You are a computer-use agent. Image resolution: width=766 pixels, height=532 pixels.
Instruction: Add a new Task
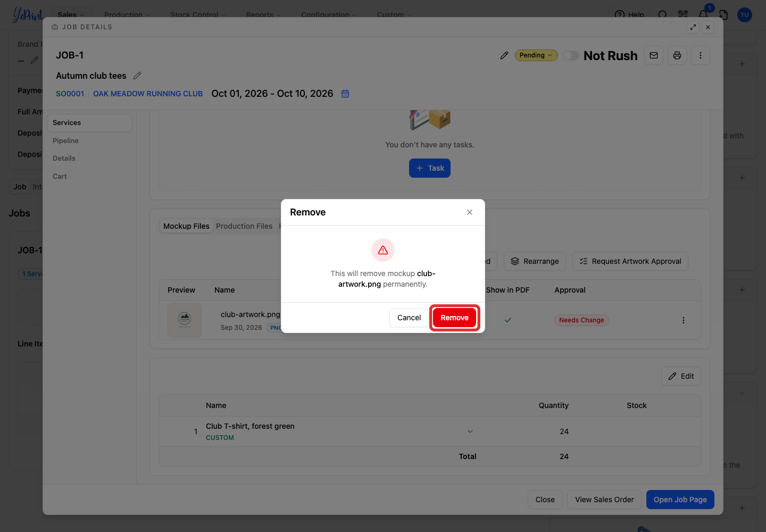click(x=430, y=168)
